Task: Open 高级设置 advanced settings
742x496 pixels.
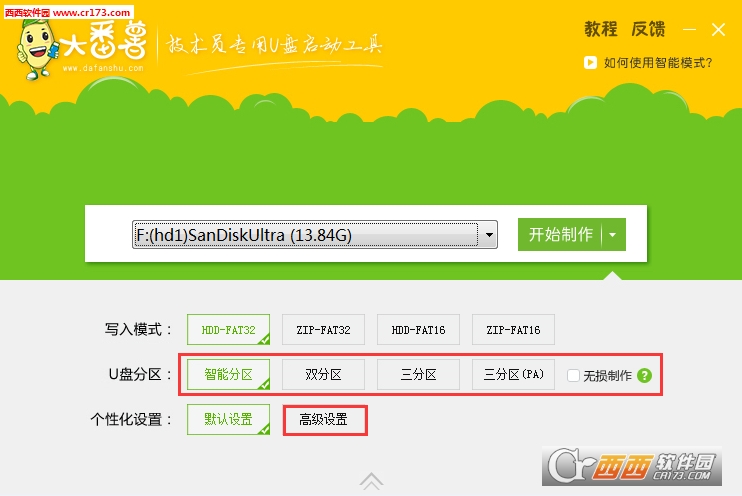Action: (x=324, y=420)
